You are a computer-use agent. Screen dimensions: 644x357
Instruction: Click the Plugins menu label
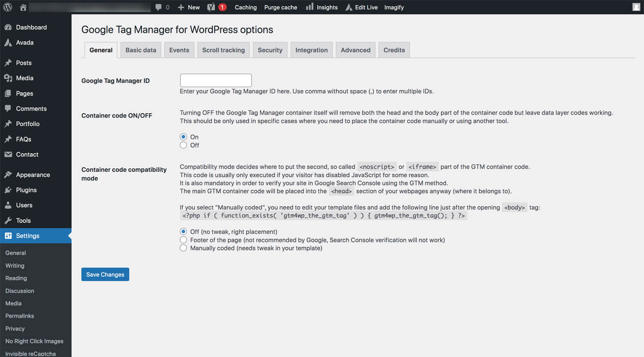point(26,190)
